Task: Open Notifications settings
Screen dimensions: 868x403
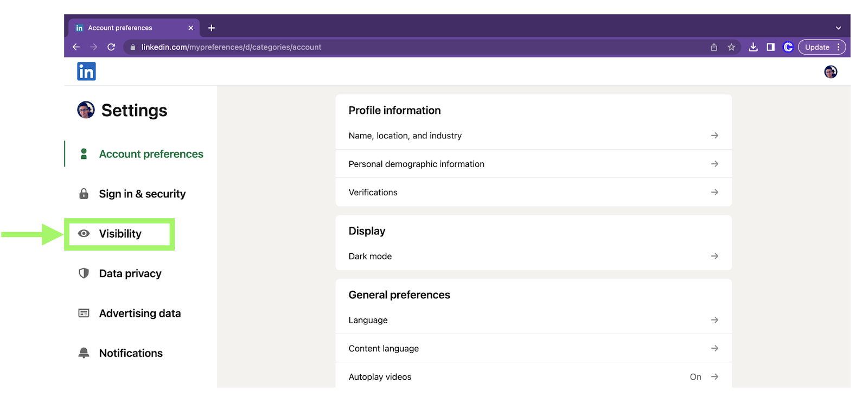Action: pos(131,353)
